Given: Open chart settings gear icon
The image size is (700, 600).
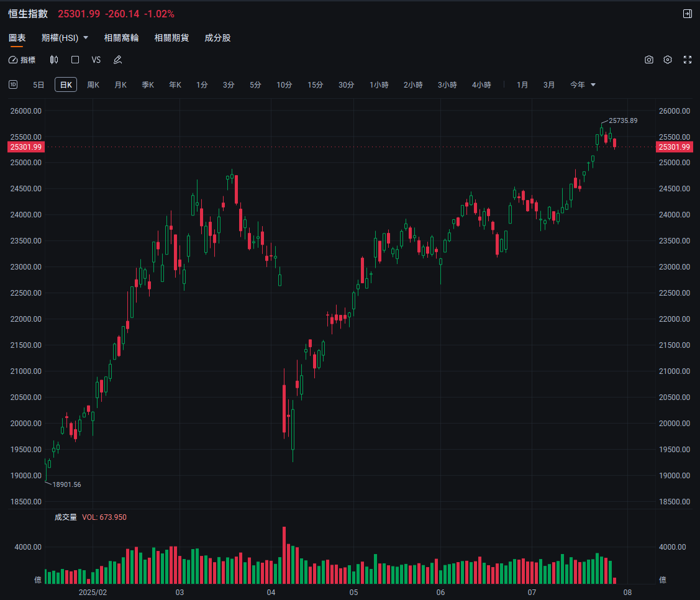Looking at the screenshot, I should coord(668,60).
